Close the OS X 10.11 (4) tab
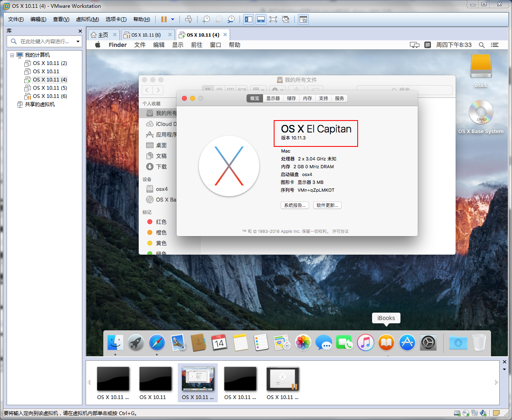Screen dimensions: 512x420 [x=225, y=35]
